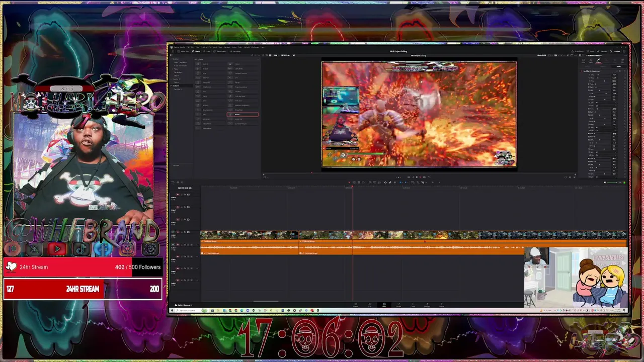Viewport: 644px width, 362px height.
Task: Toggle auto select on the Video 3 track
Action: [x=185, y=207]
